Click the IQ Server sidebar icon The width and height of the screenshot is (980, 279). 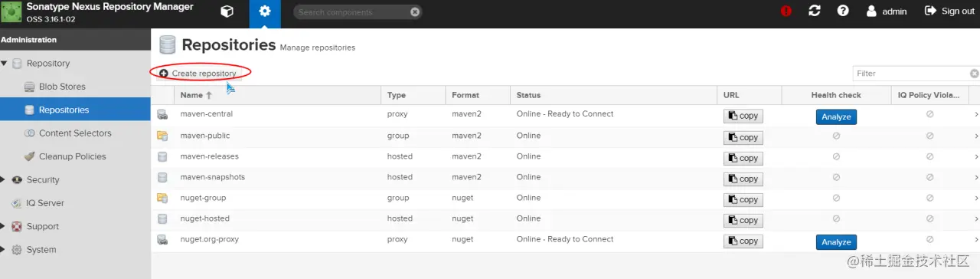point(17,203)
